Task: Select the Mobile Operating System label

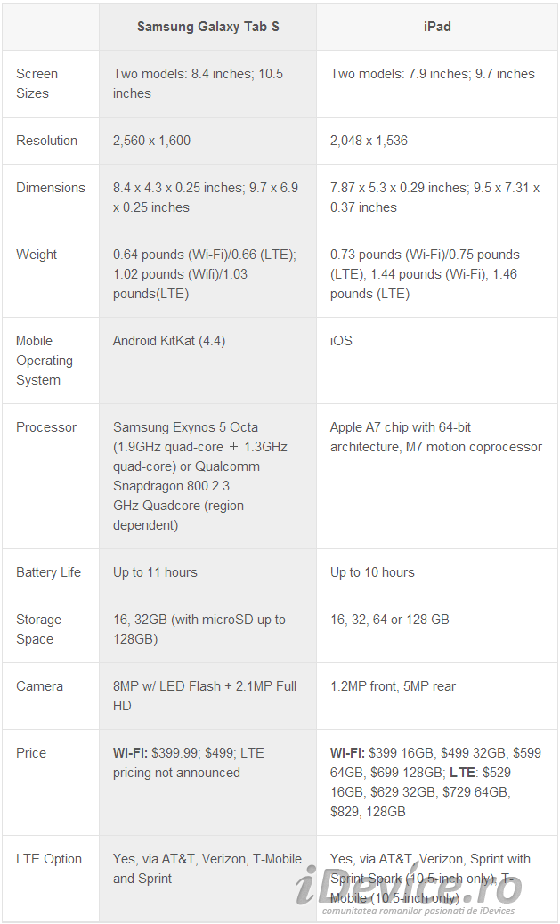Action: click(x=45, y=360)
